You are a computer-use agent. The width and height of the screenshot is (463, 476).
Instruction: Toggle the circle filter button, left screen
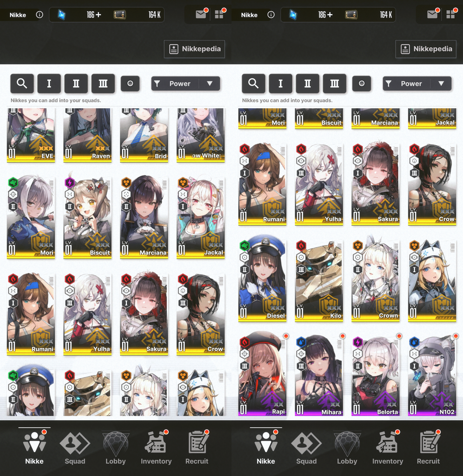pos(130,84)
